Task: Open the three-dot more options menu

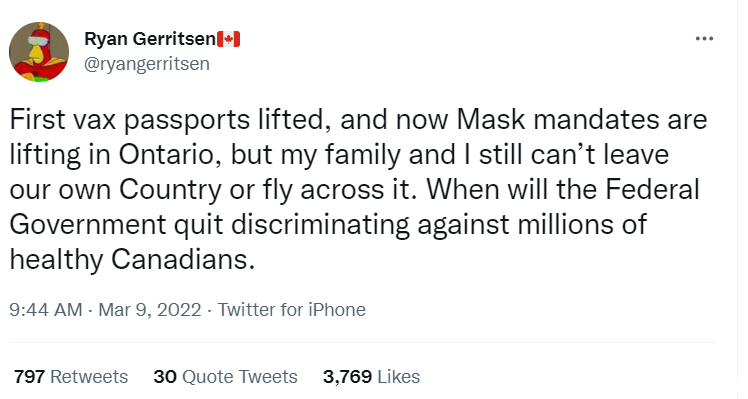Action: coord(704,39)
